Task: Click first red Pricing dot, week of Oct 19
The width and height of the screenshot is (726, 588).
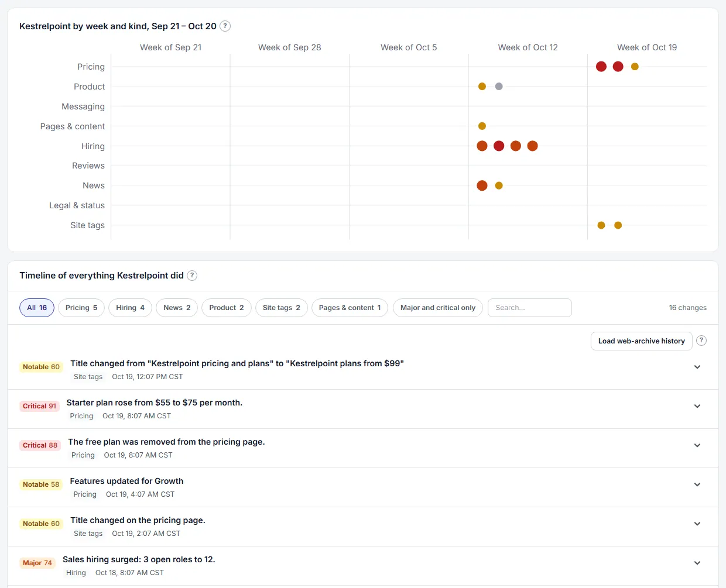Action: [601, 67]
